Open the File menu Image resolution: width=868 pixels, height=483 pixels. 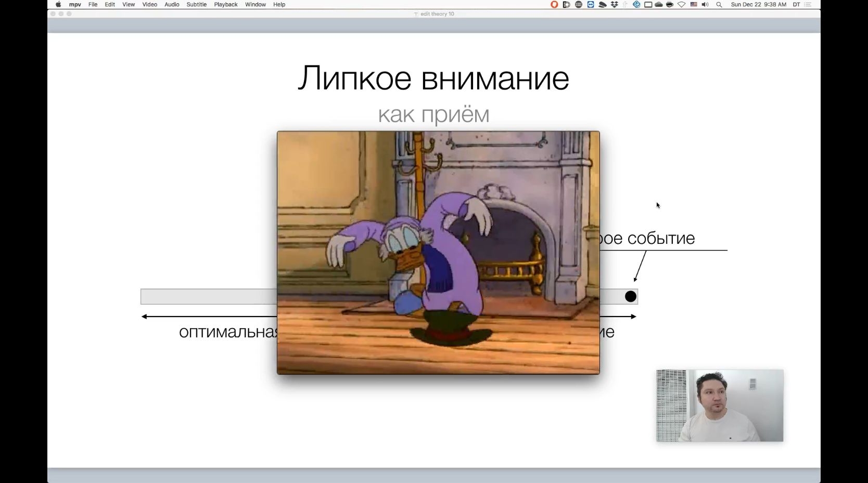point(93,5)
